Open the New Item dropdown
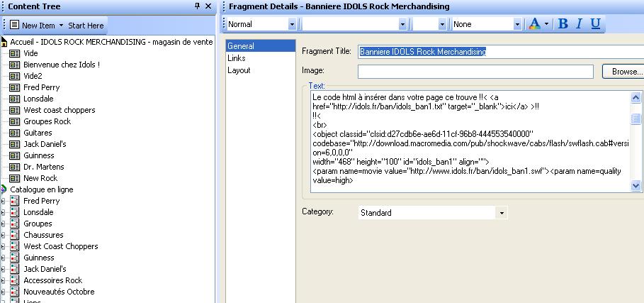 pyautogui.click(x=60, y=25)
